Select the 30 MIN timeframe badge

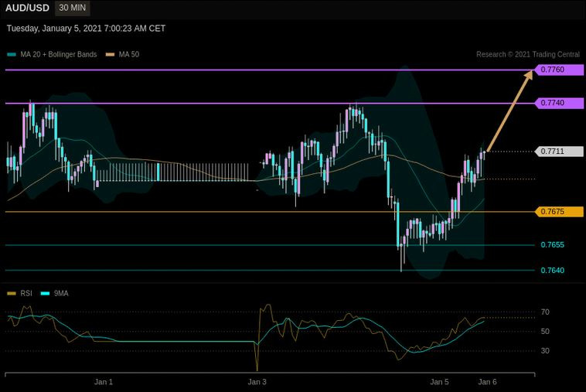click(x=72, y=8)
